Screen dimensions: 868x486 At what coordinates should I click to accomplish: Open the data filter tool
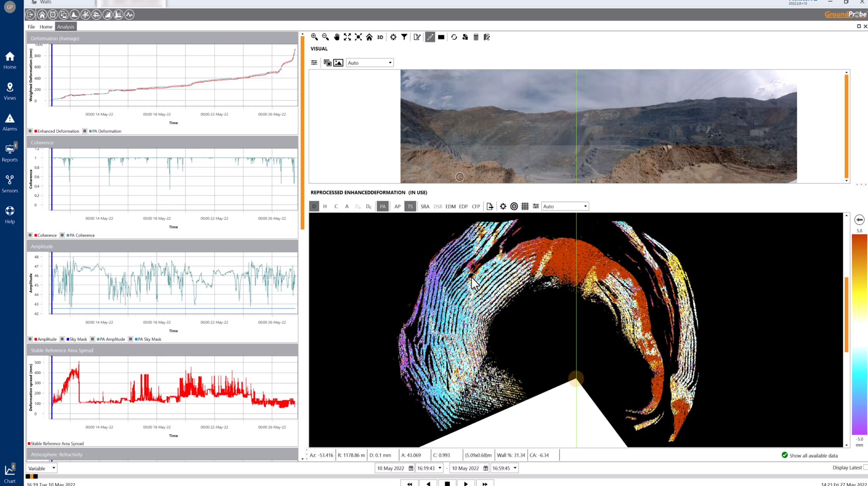click(x=404, y=37)
